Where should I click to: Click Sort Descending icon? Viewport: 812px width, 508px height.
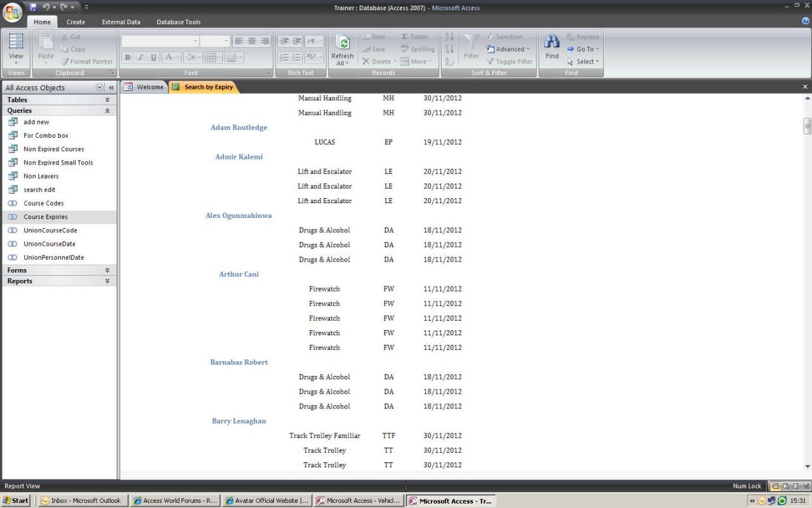449,49
